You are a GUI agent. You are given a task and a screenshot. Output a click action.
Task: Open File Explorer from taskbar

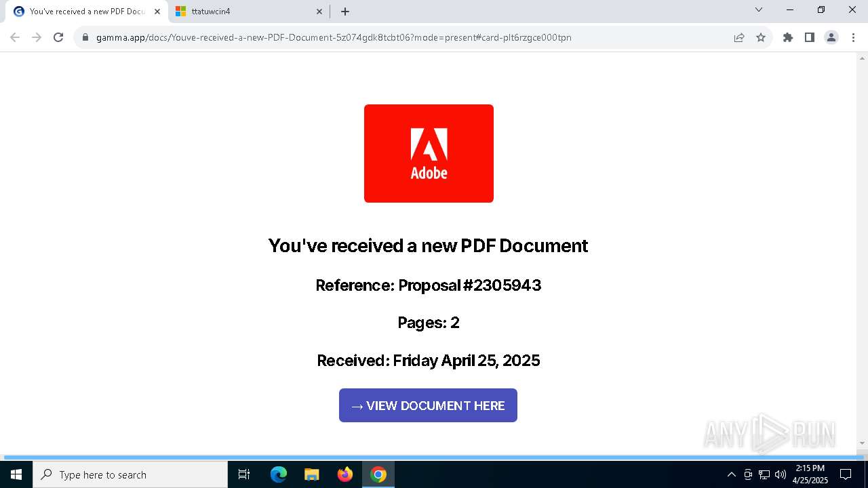[x=311, y=474]
